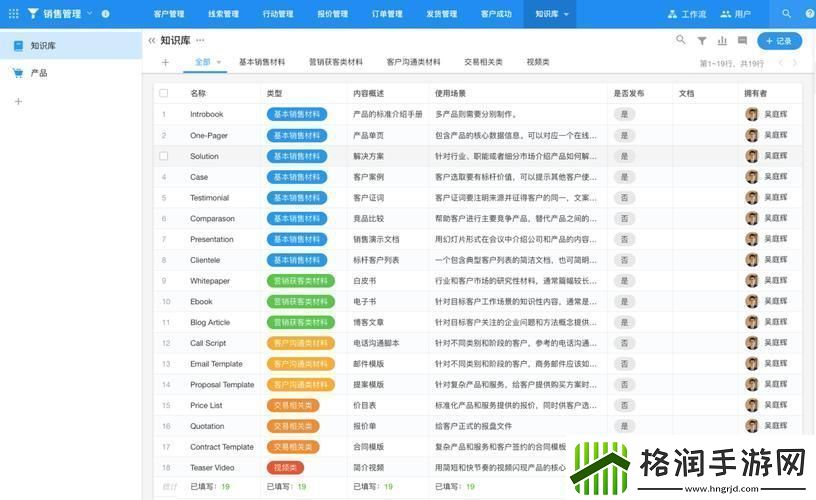Click the plus icon to add a view
The width and height of the screenshot is (816, 500).
click(x=165, y=62)
